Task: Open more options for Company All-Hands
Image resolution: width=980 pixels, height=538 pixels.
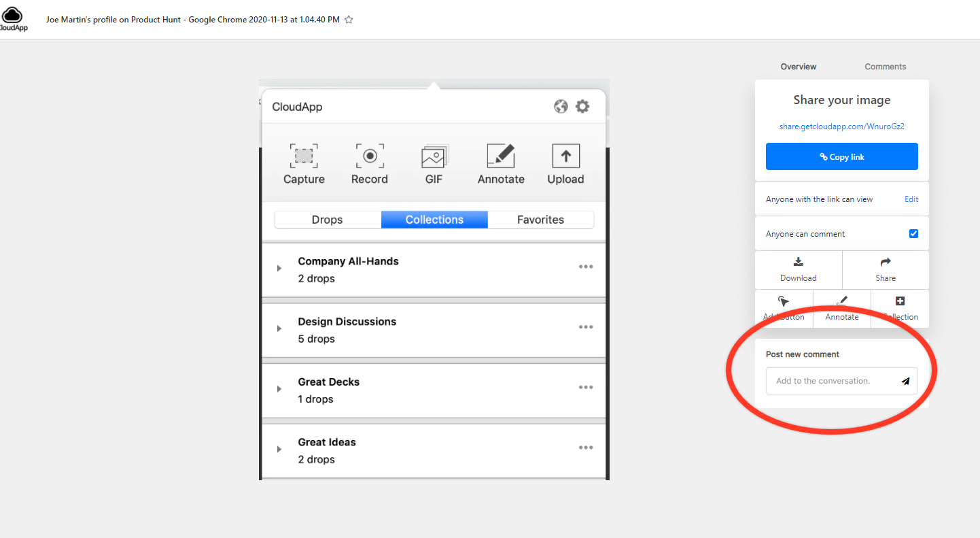Action: click(586, 267)
